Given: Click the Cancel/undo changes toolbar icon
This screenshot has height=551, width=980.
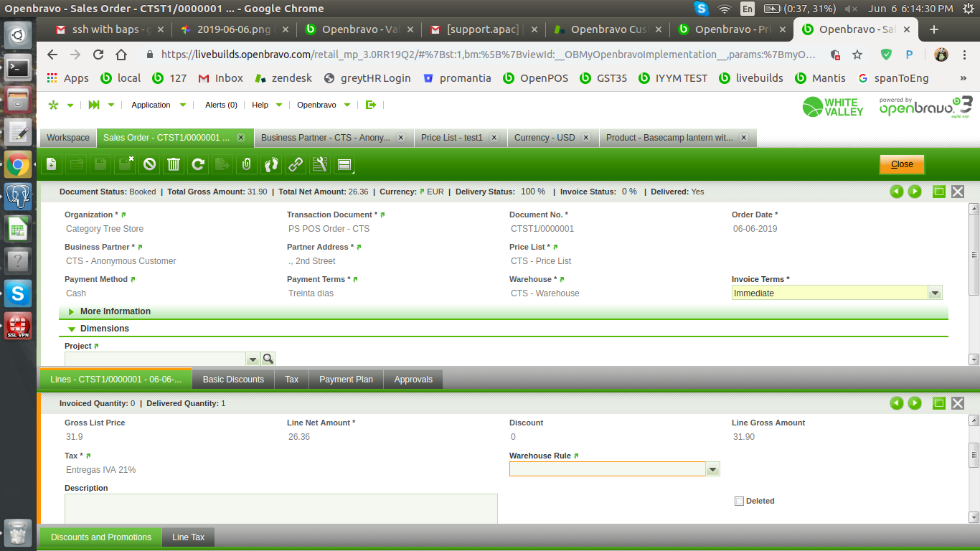Looking at the screenshot, I should (x=149, y=165).
